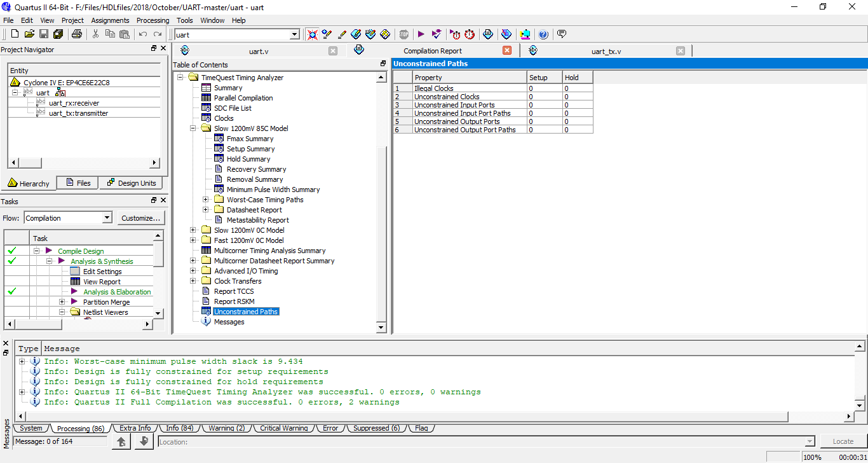Switch to the uart_tx.v editor tab
Screen dimensions: 868x463
pos(606,51)
